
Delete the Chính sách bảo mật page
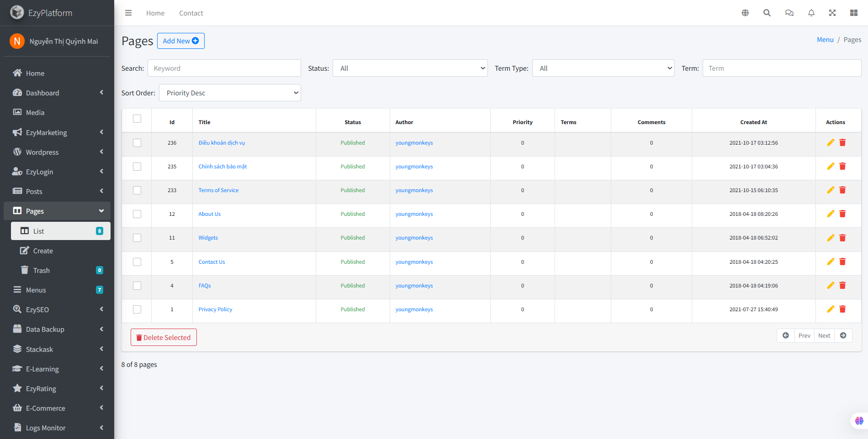[842, 167]
